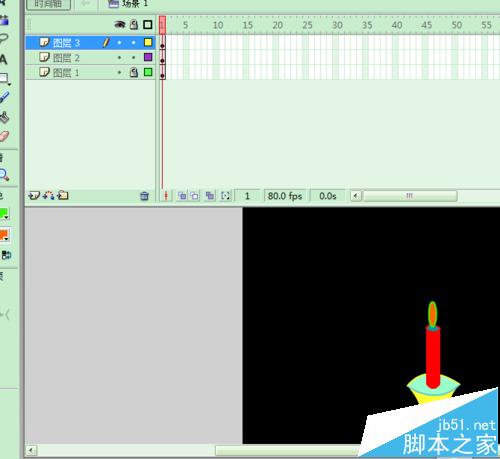Select the keyframe of 图层 1
This screenshot has width=500, height=459.
(x=162, y=72)
